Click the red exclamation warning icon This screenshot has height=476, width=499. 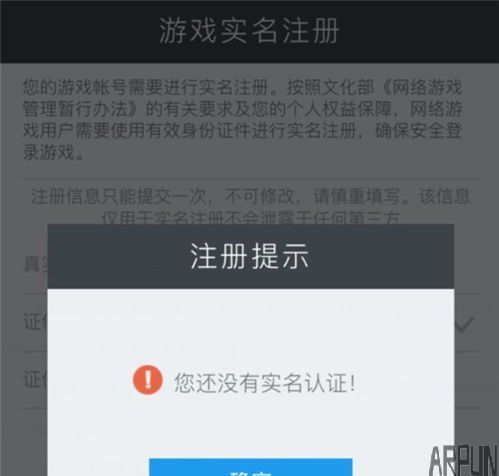pyautogui.click(x=148, y=380)
